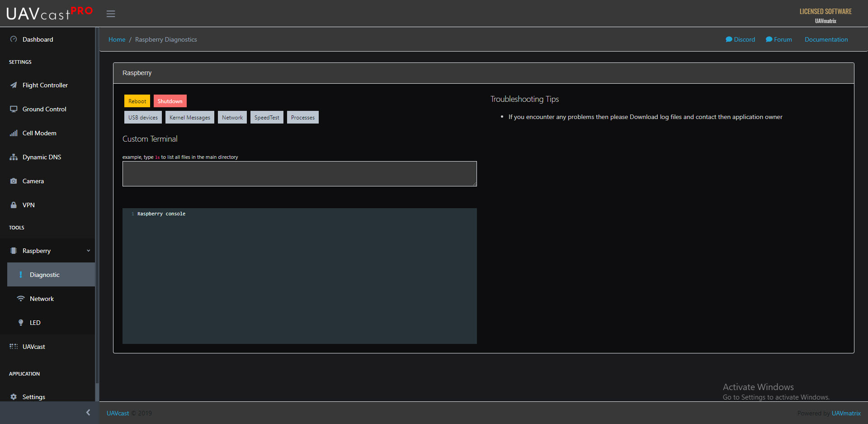Click the Raspberry Diagnostics breadcrumb text
This screenshot has width=868, height=424.
tap(166, 39)
